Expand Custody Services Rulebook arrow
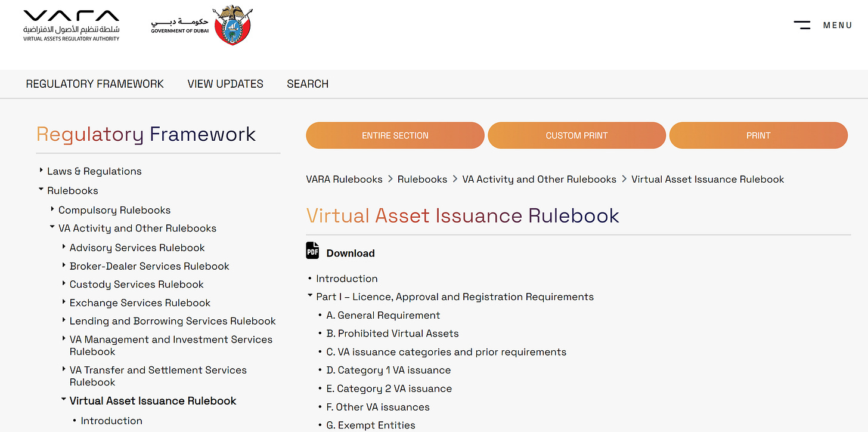 coord(64,283)
